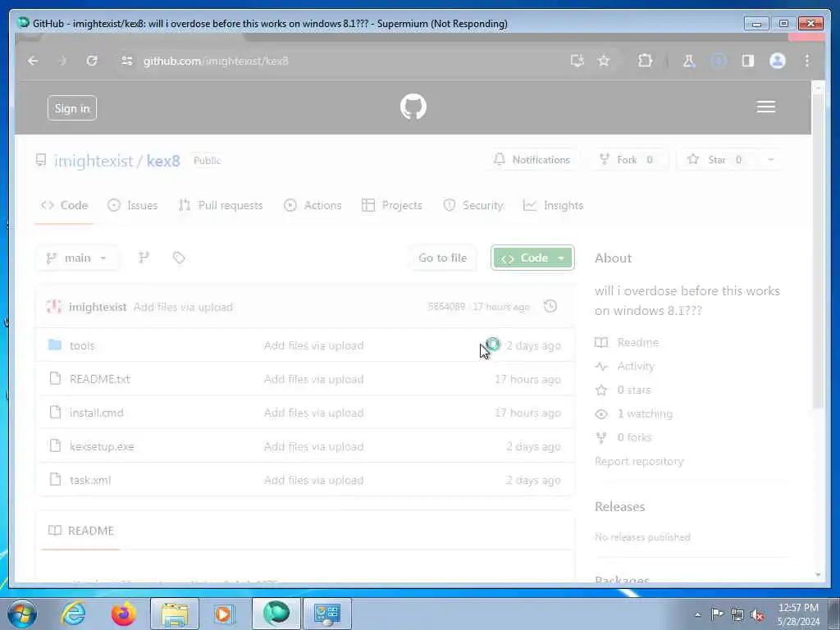The height and width of the screenshot is (630, 840).
Task: Click the Go to file button
Action: click(x=442, y=258)
